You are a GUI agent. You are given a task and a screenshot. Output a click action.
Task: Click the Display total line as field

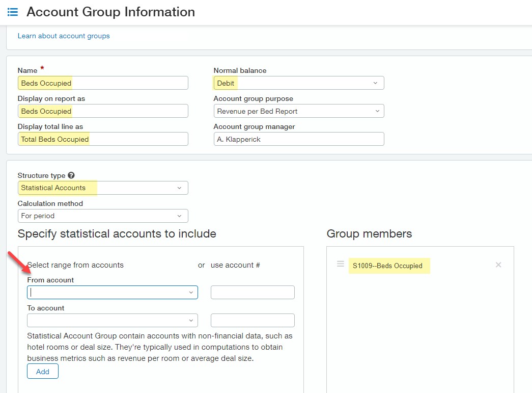103,139
